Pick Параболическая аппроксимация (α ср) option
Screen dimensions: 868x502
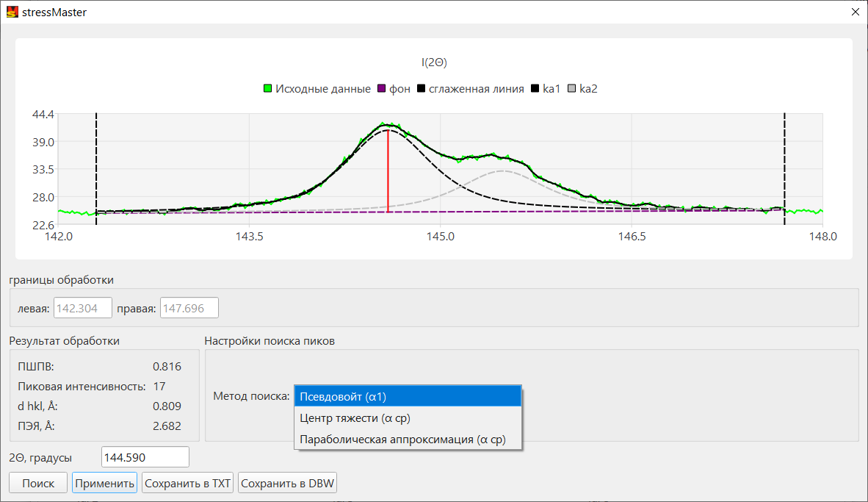click(408, 440)
